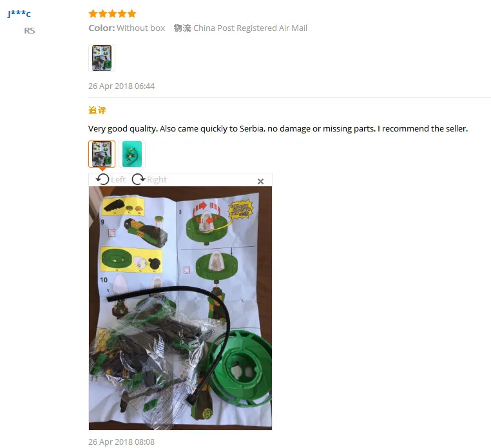491x448 pixels.
Task: Click the "Color: Without box" variant text
Action: click(x=126, y=28)
